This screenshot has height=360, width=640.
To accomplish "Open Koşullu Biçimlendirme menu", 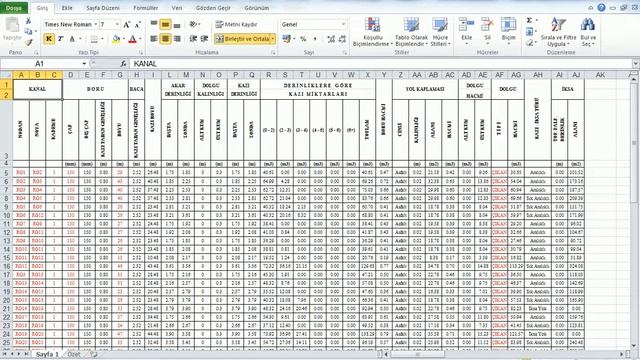I will point(373,32).
